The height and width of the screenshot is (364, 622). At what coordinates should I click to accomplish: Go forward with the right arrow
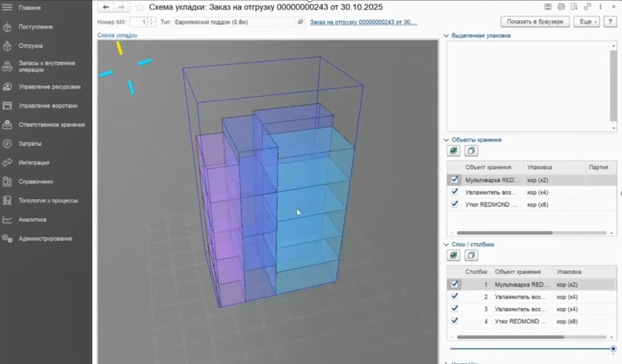pyautogui.click(x=121, y=7)
